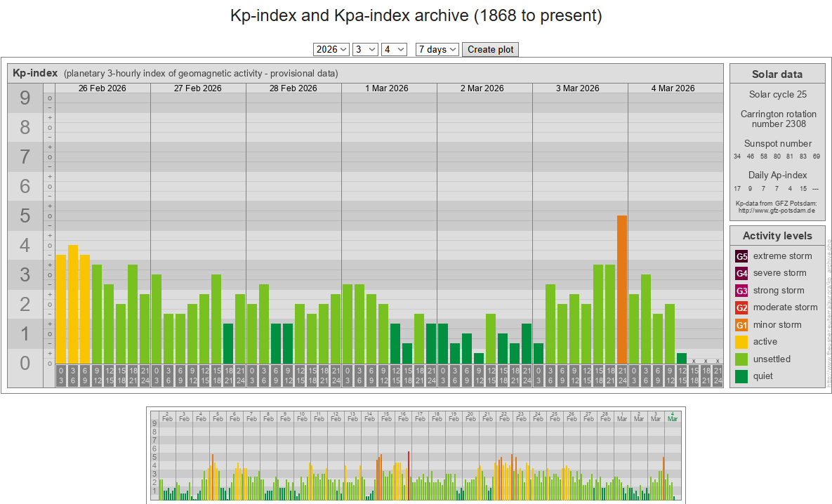Click the G2 moderate storm badge
The width and height of the screenshot is (832, 504).
tap(741, 307)
